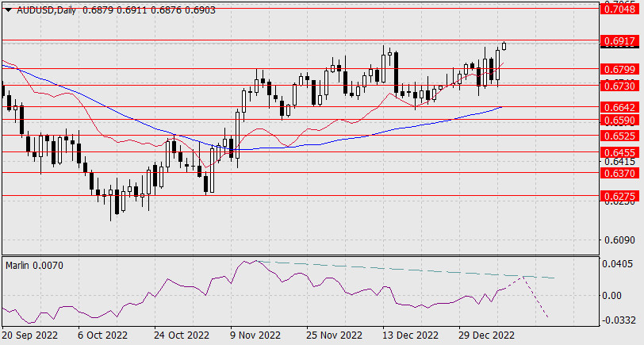644x345 pixels.
Task: Click the latest white candlestick on the chart
Action: click(x=504, y=45)
